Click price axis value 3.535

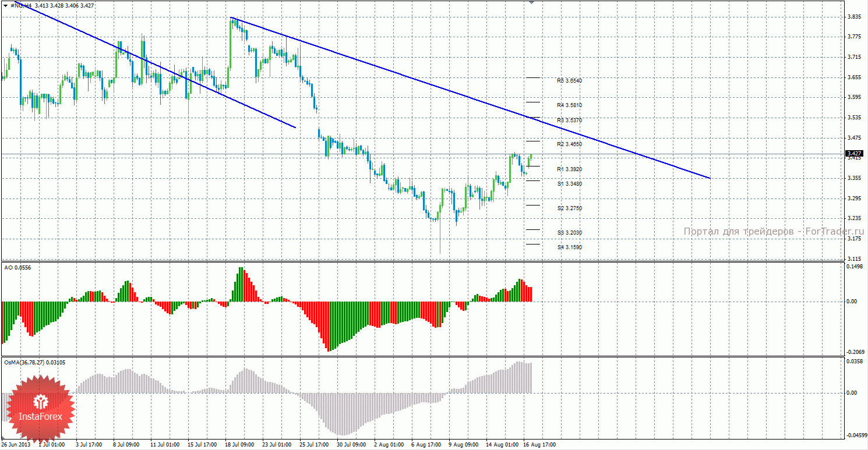click(x=855, y=118)
